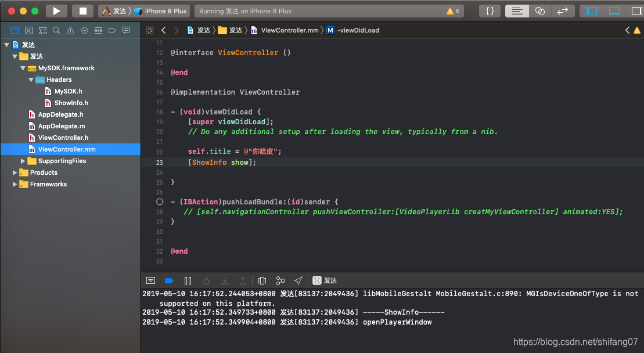Show the Find navigator
Screen dimensions: 644x353
(56, 30)
